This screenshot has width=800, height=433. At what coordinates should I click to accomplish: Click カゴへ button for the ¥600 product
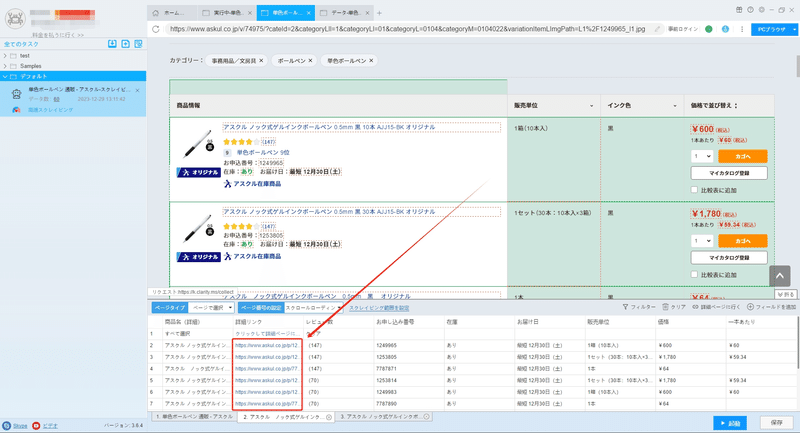(x=742, y=156)
